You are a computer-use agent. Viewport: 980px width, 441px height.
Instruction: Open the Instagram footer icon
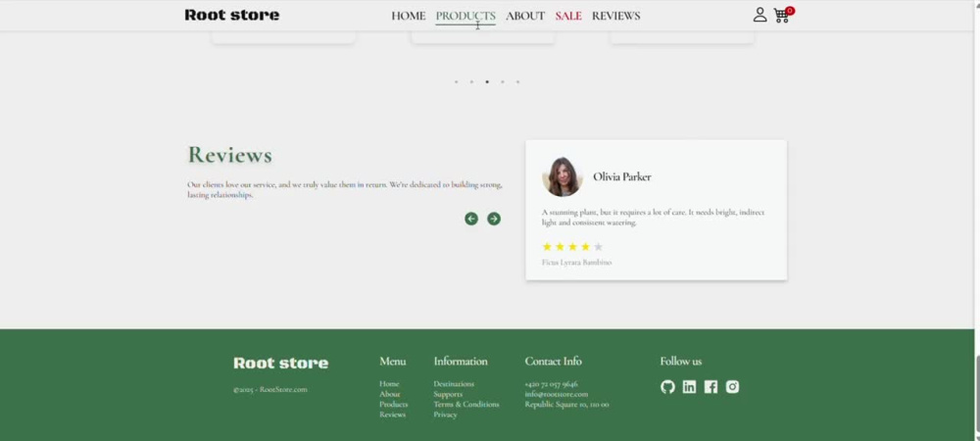tap(732, 387)
